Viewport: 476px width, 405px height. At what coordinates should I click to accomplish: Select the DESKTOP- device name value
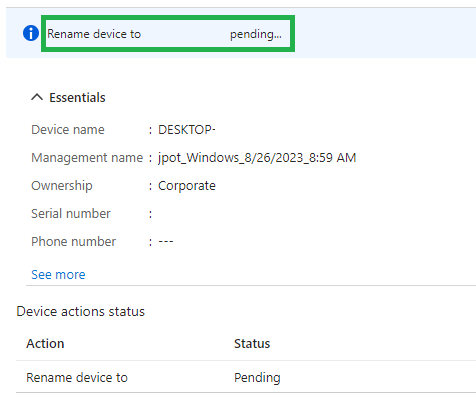point(187,130)
